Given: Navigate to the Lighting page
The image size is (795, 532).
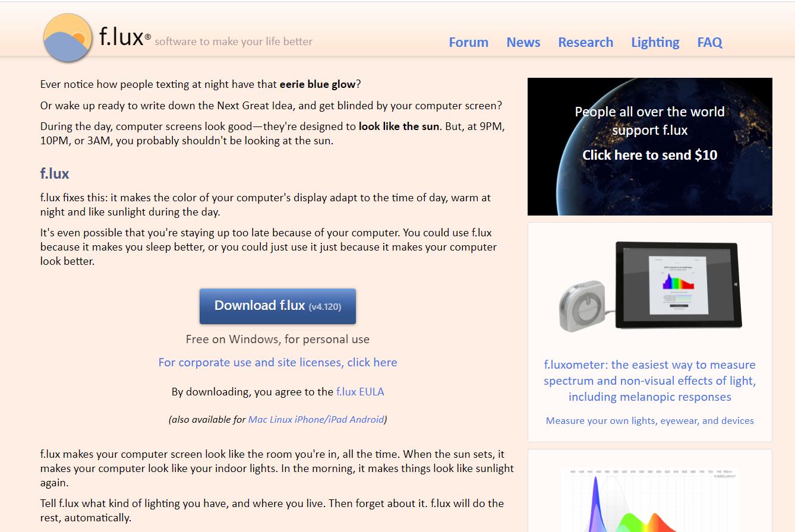Looking at the screenshot, I should (655, 42).
